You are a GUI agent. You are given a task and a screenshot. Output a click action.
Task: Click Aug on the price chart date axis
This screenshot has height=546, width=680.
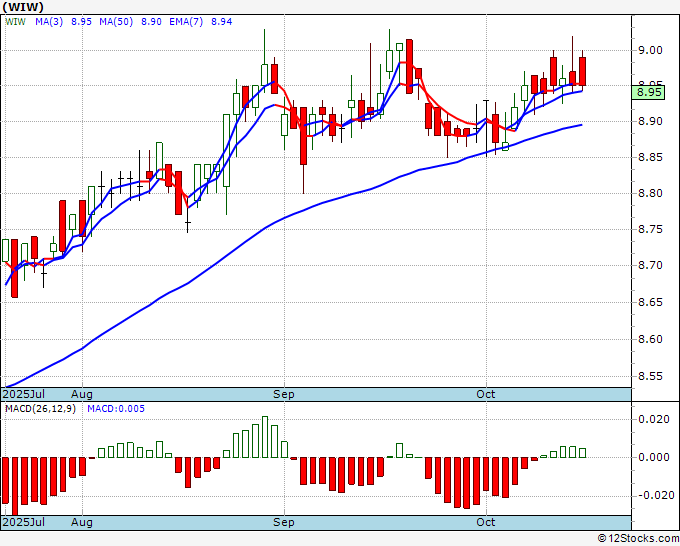point(82,394)
